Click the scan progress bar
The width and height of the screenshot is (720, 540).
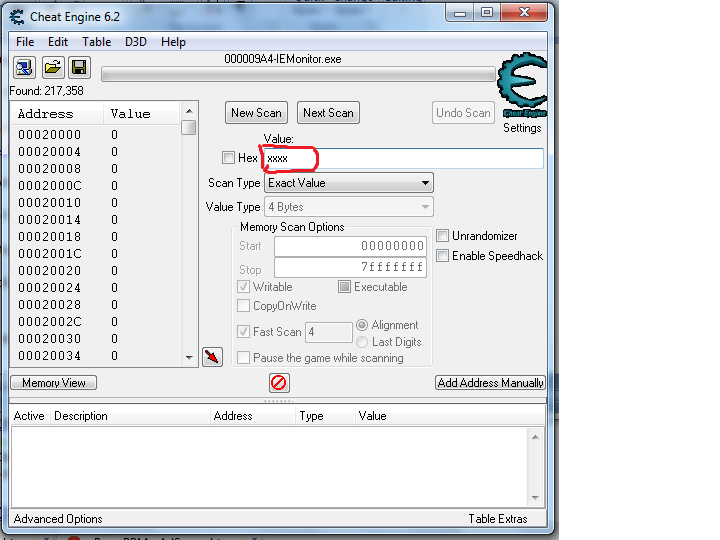point(298,74)
